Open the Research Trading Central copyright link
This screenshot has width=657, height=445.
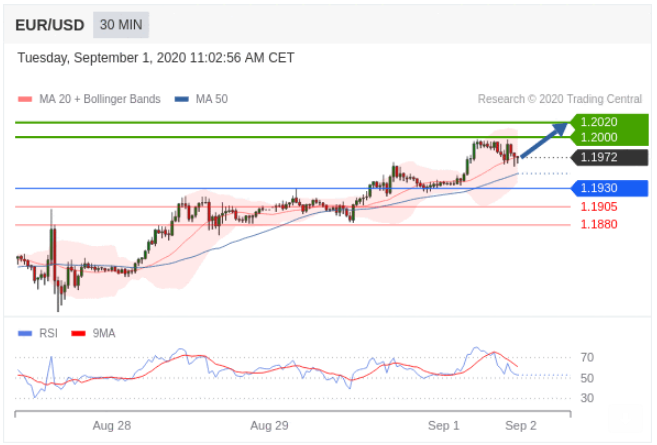(x=562, y=100)
